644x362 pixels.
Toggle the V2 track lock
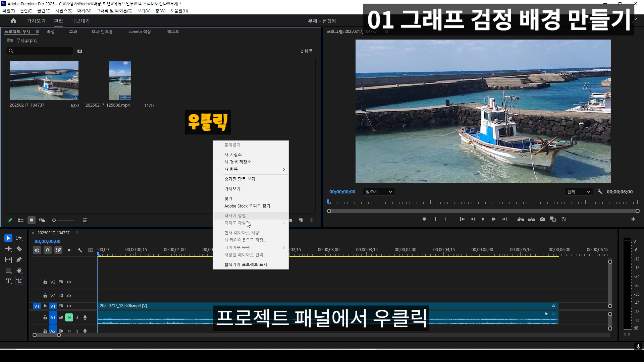45,296
